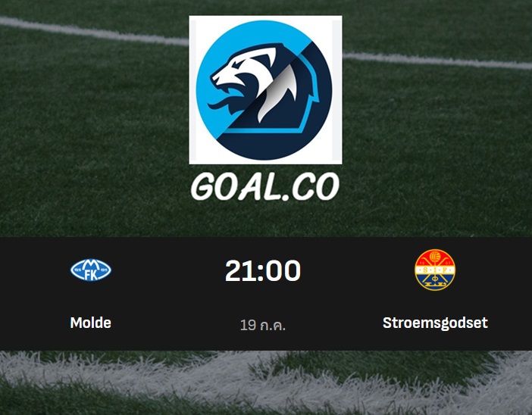Click the 19 ก.ค. match date
This screenshot has width=532, height=415.
[x=263, y=325]
